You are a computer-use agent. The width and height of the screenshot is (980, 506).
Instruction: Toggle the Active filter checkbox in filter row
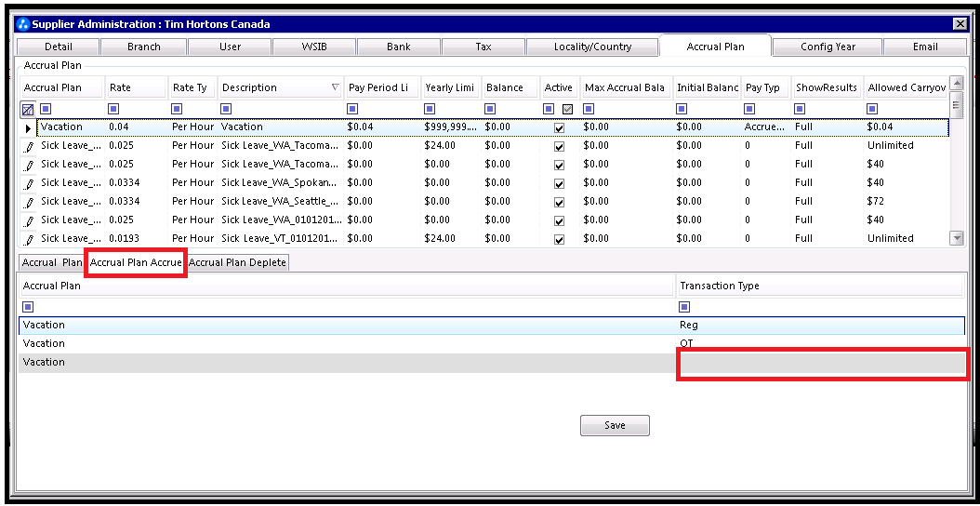(567, 109)
